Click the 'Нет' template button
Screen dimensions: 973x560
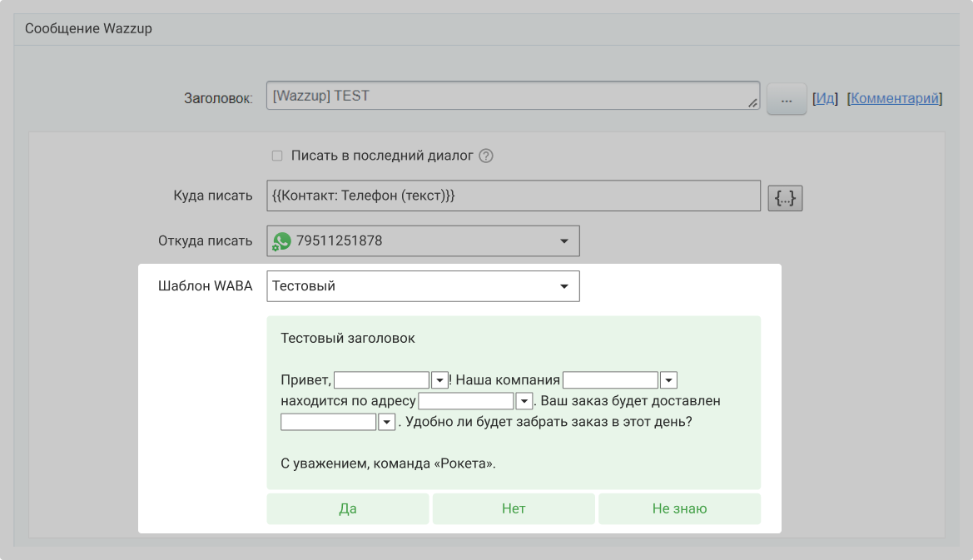point(514,508)
